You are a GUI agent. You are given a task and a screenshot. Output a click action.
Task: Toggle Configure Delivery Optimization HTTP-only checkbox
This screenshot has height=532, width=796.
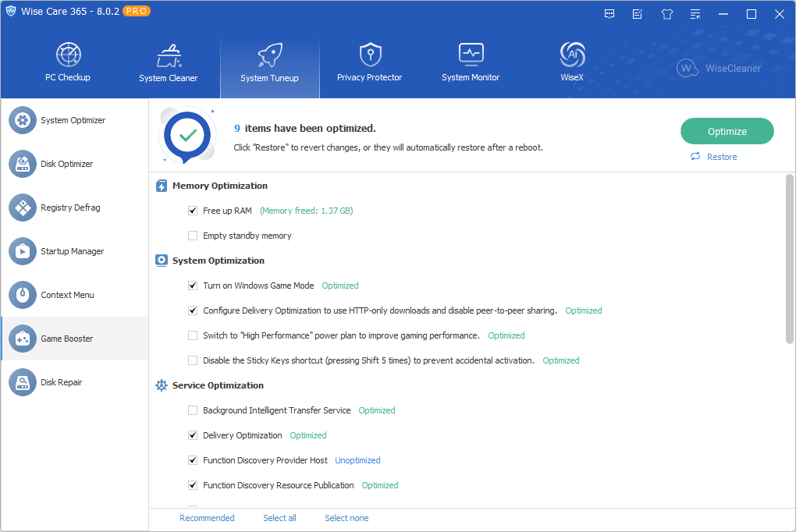(x=193, y=310)
